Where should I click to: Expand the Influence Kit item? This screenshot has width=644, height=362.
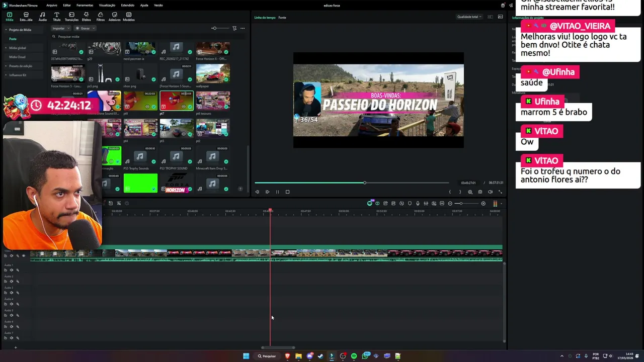[6, 75]
